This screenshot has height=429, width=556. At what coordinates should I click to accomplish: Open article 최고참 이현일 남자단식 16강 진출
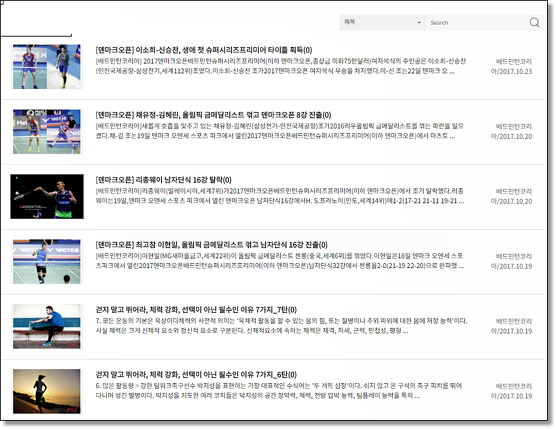point(212,245)
